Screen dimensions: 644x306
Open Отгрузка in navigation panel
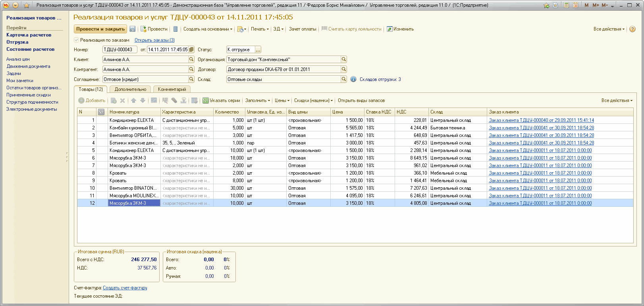click(17, 42)
